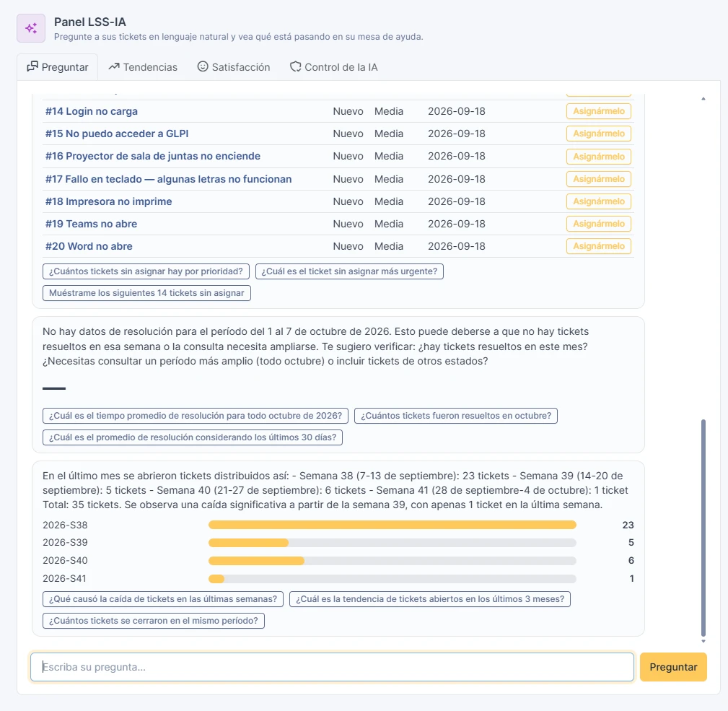Click the date 2026-09-18 in ticket #14 row
The image size is (728, 711).
click(457, 111)
